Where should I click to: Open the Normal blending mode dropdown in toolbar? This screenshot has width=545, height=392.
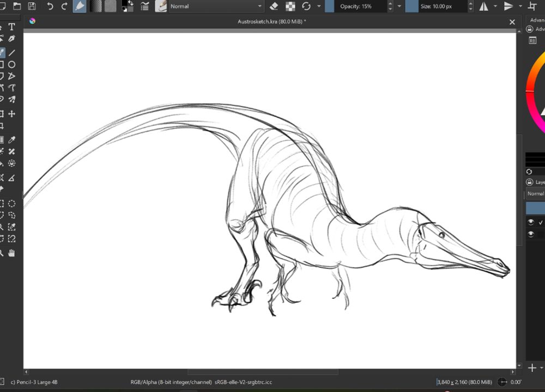click(x=215, y=6)
